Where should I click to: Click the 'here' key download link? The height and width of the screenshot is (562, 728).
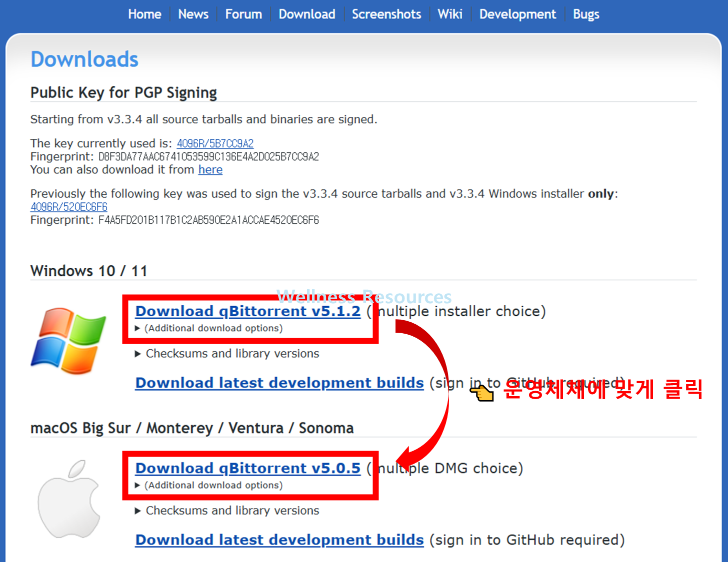tap(210, 170)
